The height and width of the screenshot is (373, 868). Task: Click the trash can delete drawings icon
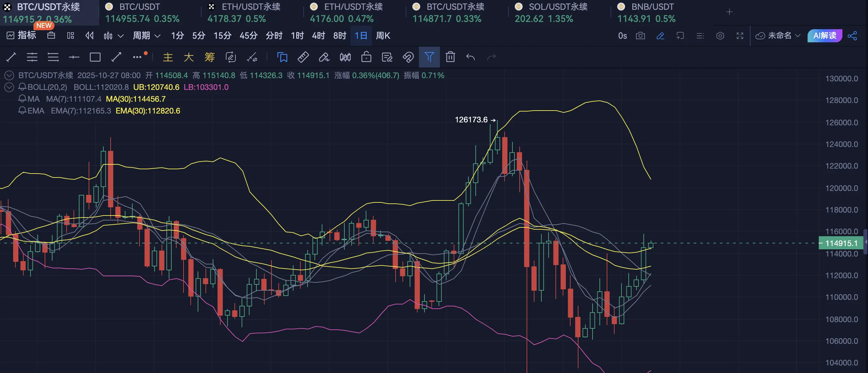(450, 57)
